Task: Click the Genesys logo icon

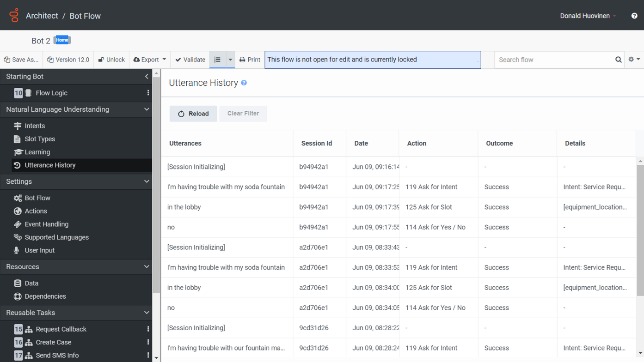Action: [x=14, y=15]
